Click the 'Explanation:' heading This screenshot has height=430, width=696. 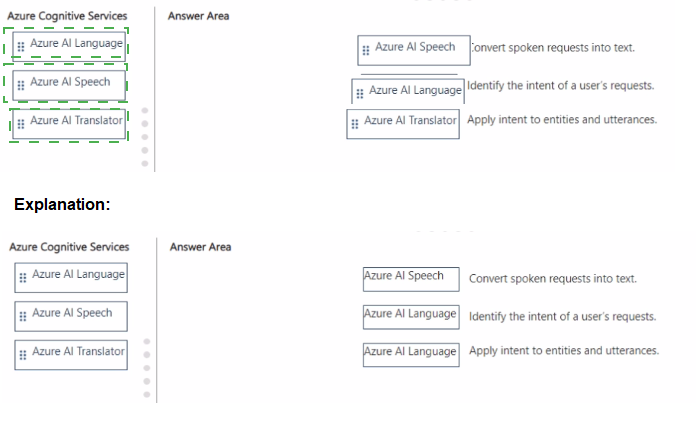(62, 205)
